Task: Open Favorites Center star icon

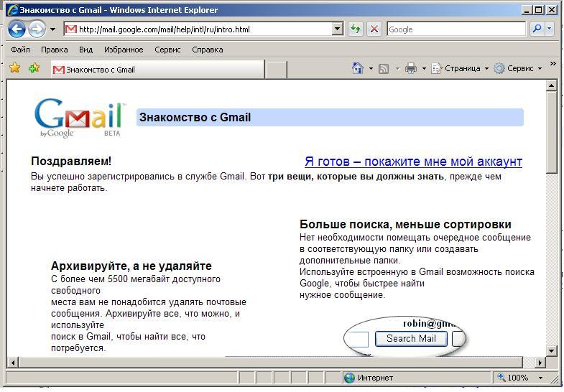Action: click(15, 67)
